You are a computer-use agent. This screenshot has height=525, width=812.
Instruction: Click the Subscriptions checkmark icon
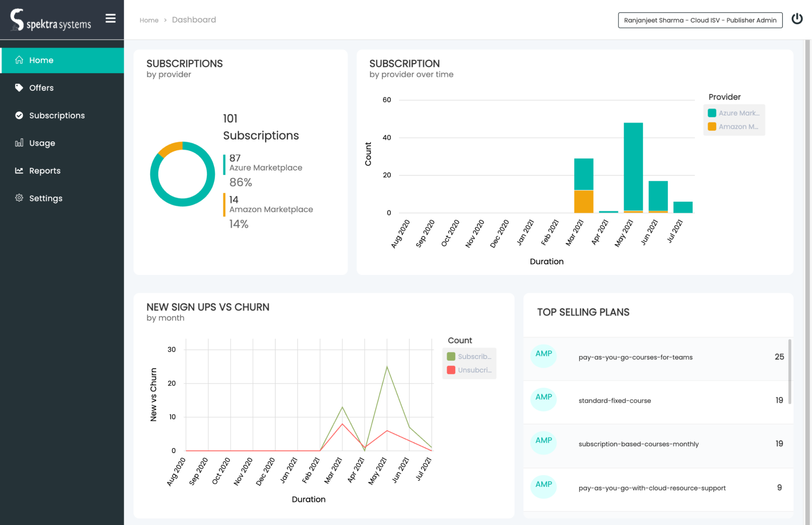pos(19,115)
